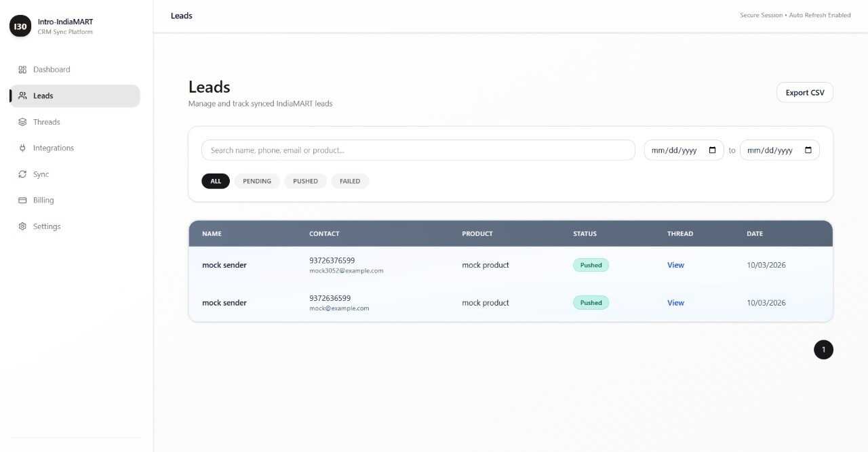Click the Leads people icon in sidebar

tap(22, 96)
